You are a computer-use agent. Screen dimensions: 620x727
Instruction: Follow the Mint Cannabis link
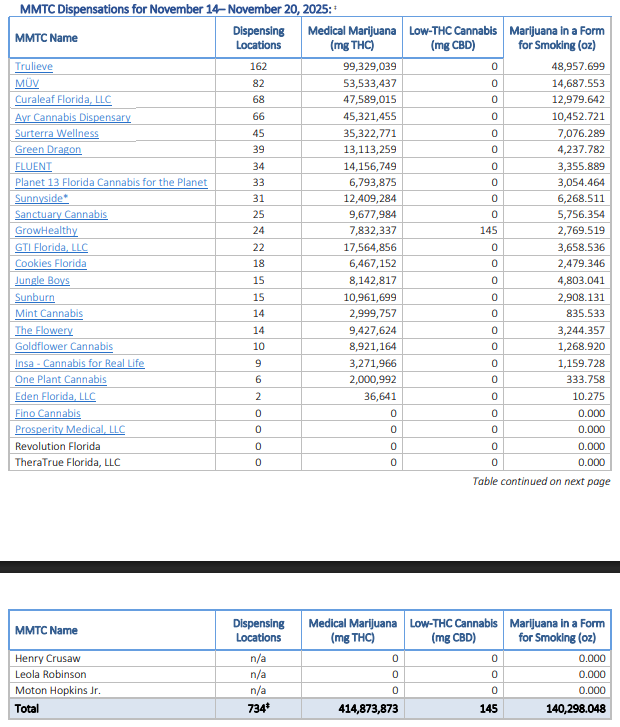(49, 313)
